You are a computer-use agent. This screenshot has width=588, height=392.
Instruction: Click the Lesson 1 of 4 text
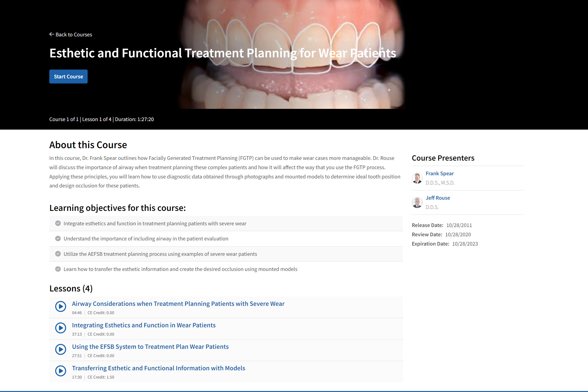tap(97, 119)
